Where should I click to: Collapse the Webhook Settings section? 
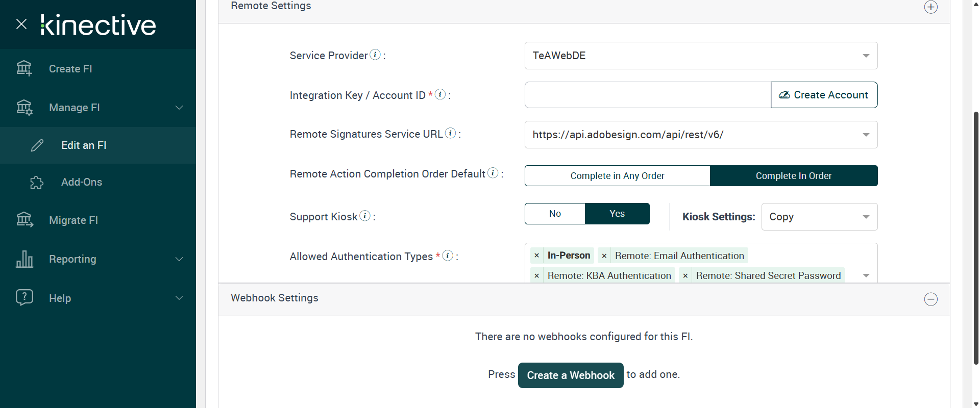(930, 299)
